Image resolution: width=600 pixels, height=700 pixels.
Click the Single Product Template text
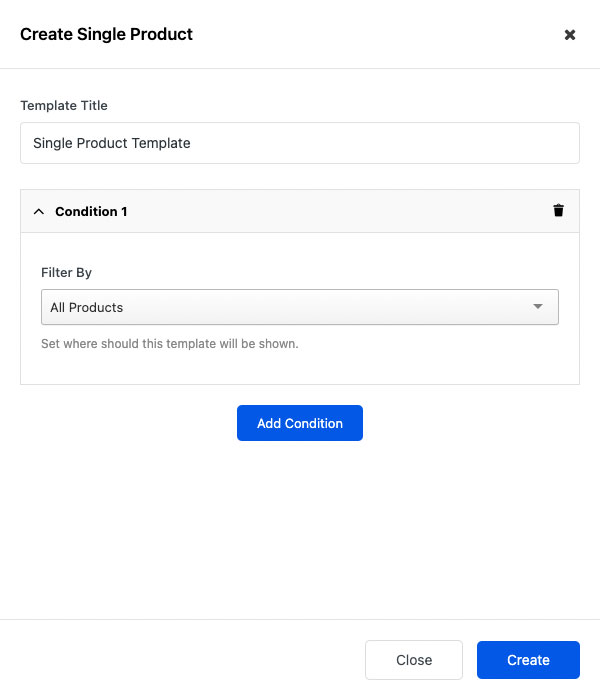[x=112, y=143]
